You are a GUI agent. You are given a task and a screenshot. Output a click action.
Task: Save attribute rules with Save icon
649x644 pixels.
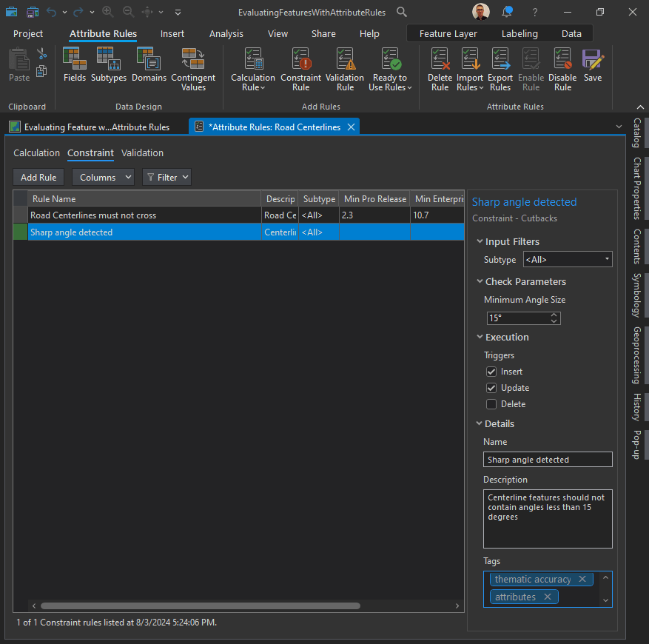tap(592, 65)
